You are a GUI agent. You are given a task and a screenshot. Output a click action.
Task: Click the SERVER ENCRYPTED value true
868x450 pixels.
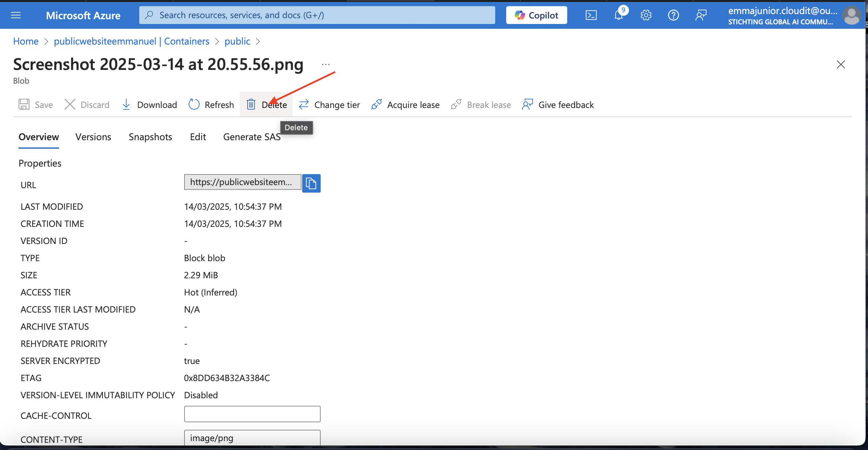(192, 361)
